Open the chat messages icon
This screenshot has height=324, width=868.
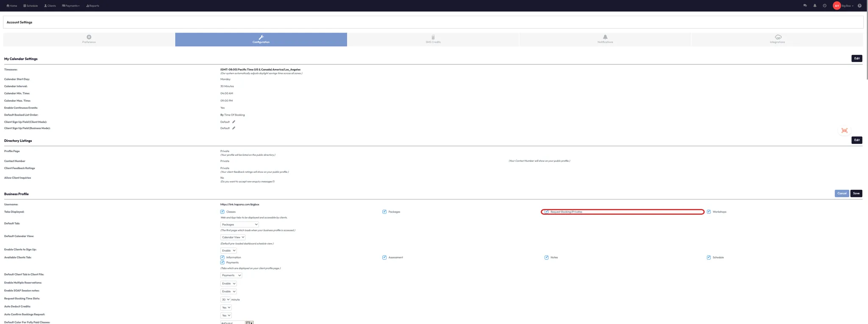(x=805, y=6)
